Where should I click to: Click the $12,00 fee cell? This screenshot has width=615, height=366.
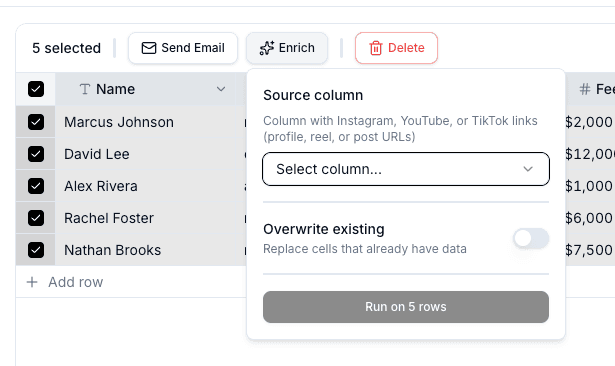pyautogui.click(x=590, y=154)
